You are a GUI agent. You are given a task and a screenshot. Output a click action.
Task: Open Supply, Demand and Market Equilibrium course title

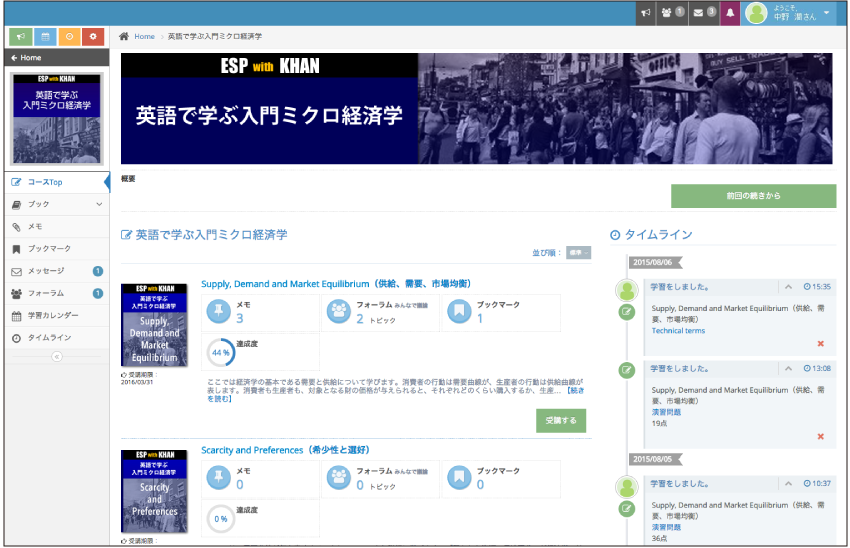pyautogui.click(x=336, y=284)
